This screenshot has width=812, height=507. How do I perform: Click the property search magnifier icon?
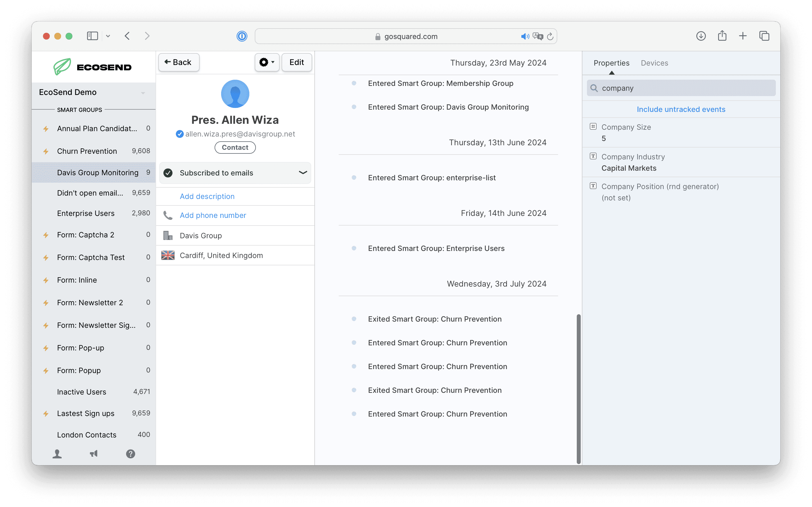594,88
